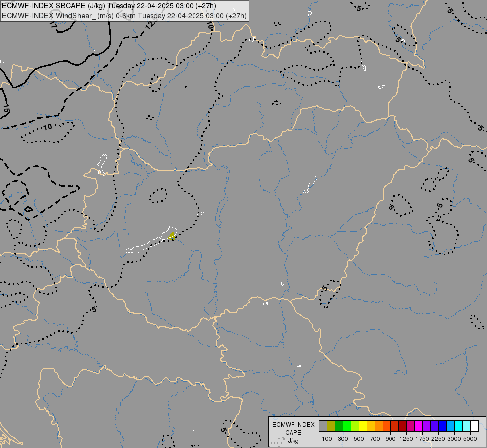487x448 pixels.
Task: Click the orange-red swatch left of 900
Action: [x=387, y=426]
